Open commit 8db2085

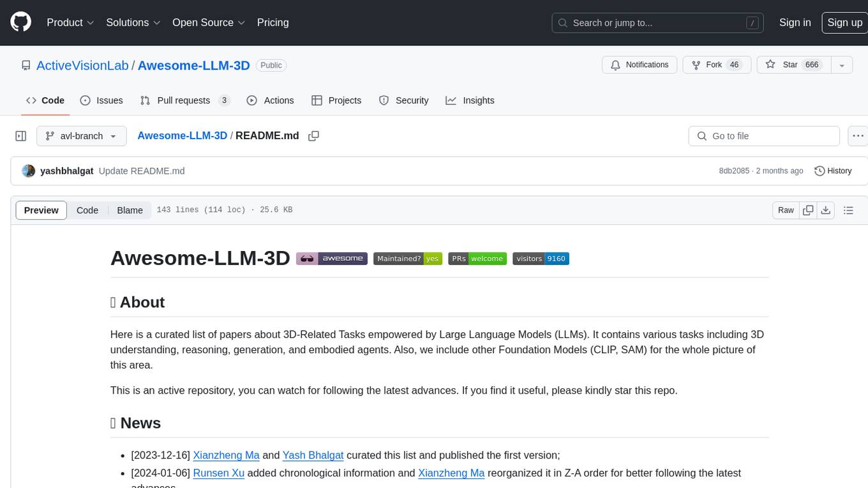735,171
